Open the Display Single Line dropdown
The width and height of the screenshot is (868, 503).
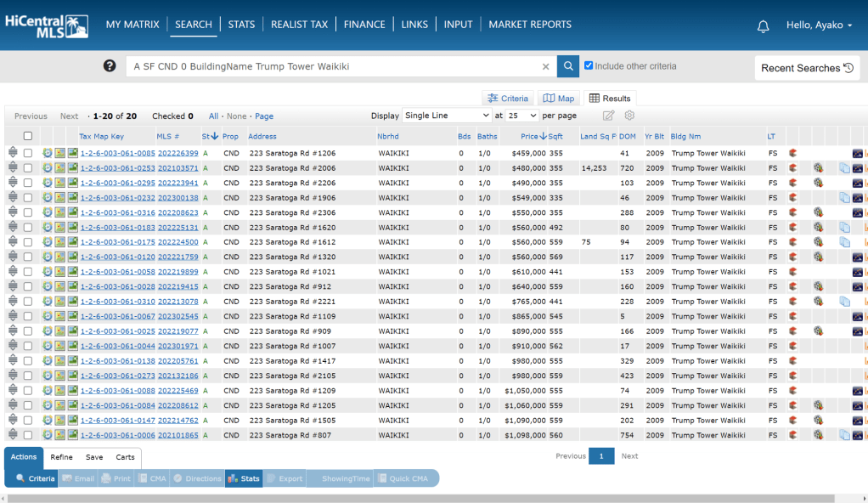tap(447, 116)
